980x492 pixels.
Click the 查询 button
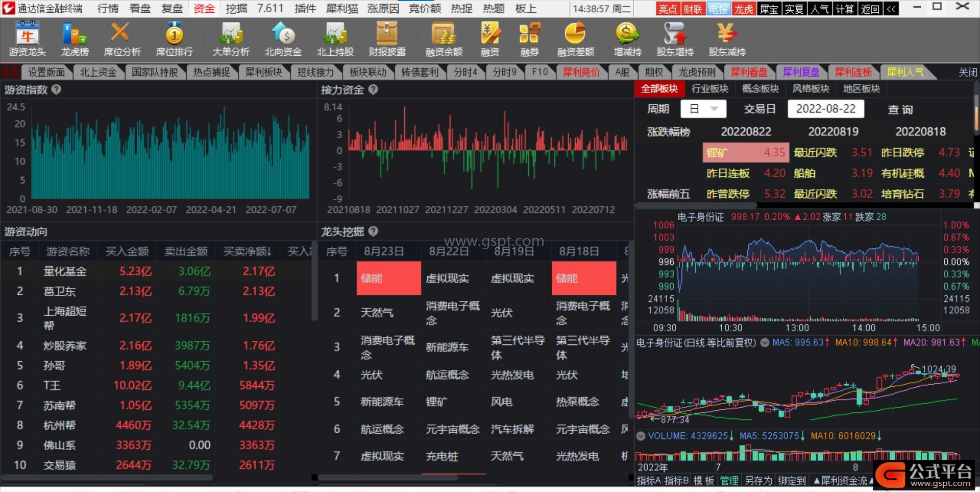tap(900, 109)
